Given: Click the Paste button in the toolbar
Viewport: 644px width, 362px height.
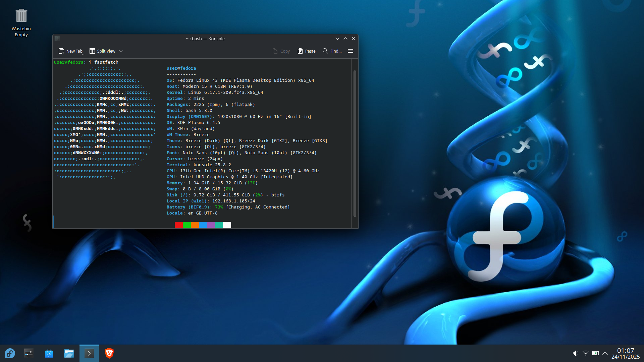Looking at the screenshot, I should point(307,51).
